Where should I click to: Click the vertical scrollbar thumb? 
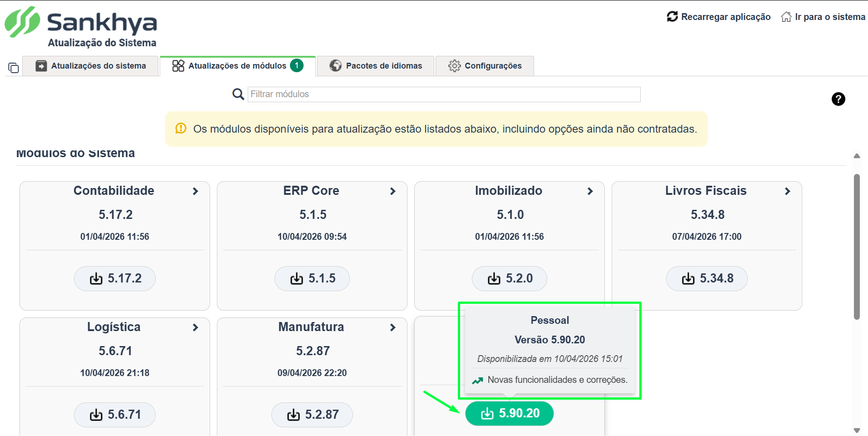click(x=857, y=247)
